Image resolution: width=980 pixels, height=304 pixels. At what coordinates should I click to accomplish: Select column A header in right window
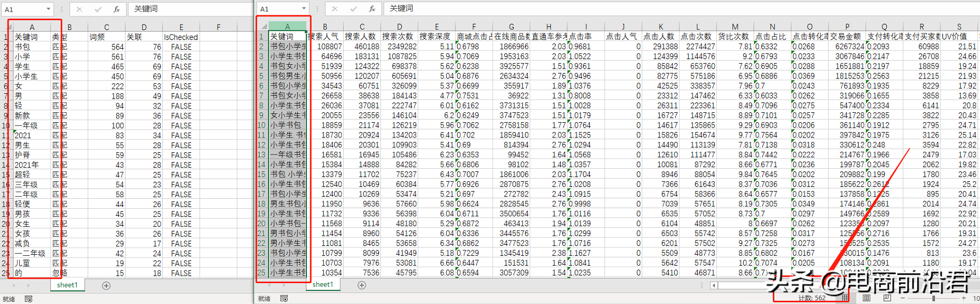coord(287,26)
